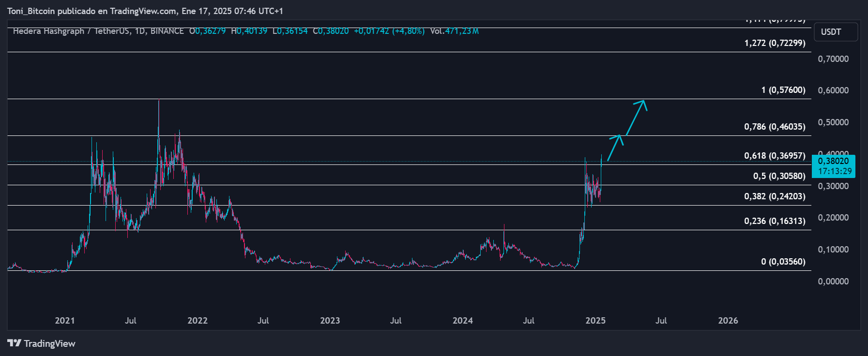Click the 0,70000 price axis value
The width and height of the screenshot is (868, 356).
click(833, 59)
